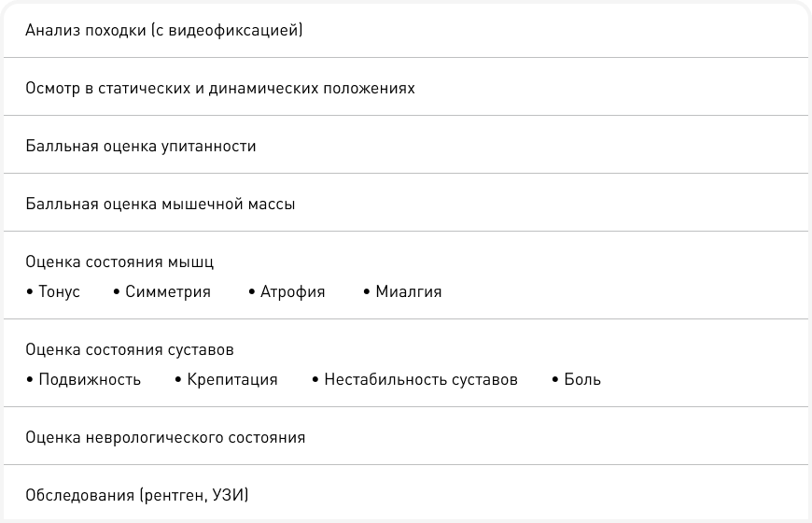Select the 'Балльная оценка упитанности' row
This screenshot has width=812, height=523.
tap(141, 147)
